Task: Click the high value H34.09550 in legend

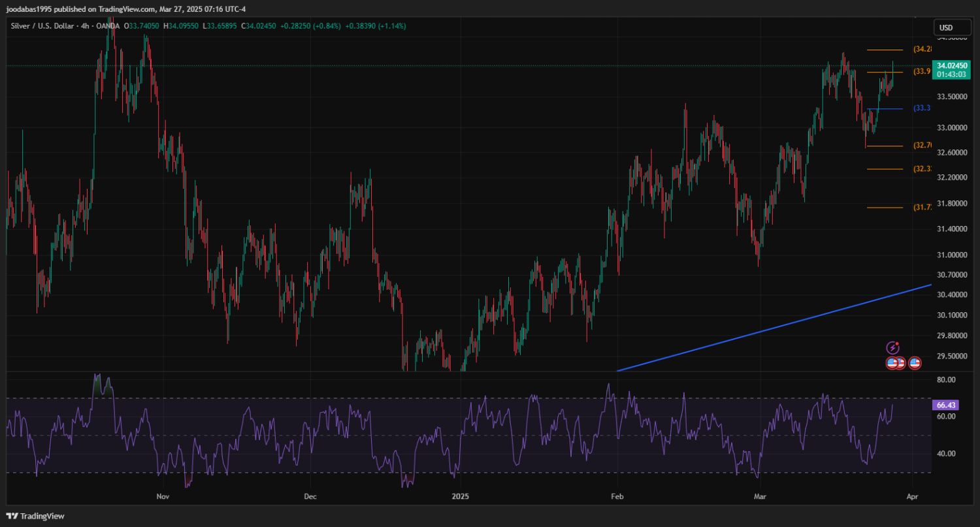Action: 182,26
